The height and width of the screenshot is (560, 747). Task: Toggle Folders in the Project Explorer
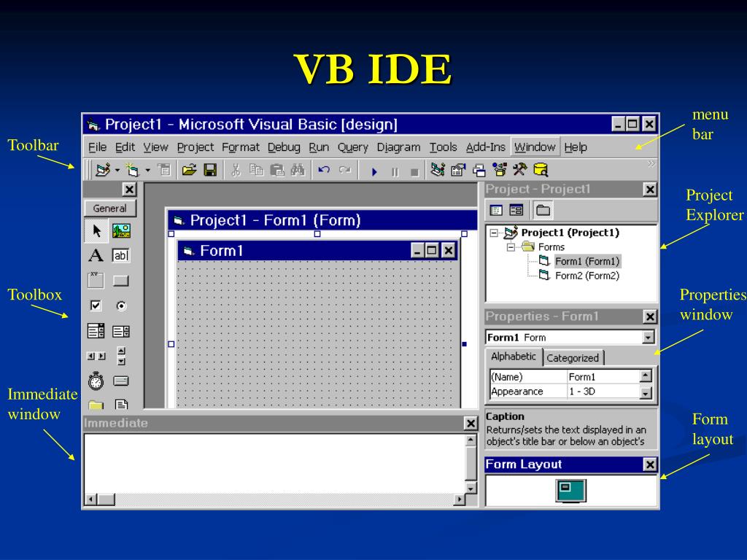tap(543, 210)
